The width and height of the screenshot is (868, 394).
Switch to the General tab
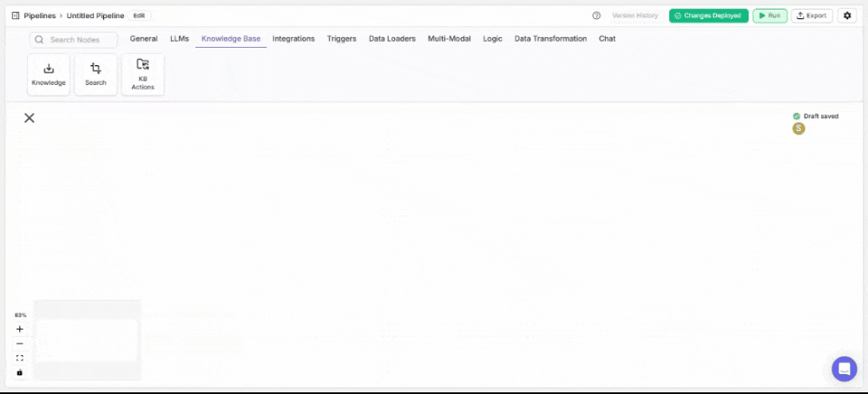tap(144, 39)
